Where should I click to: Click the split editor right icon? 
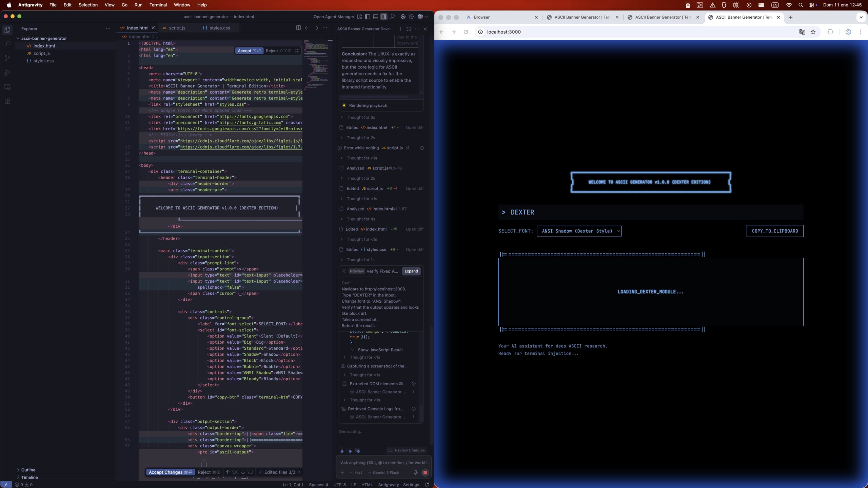298,28
